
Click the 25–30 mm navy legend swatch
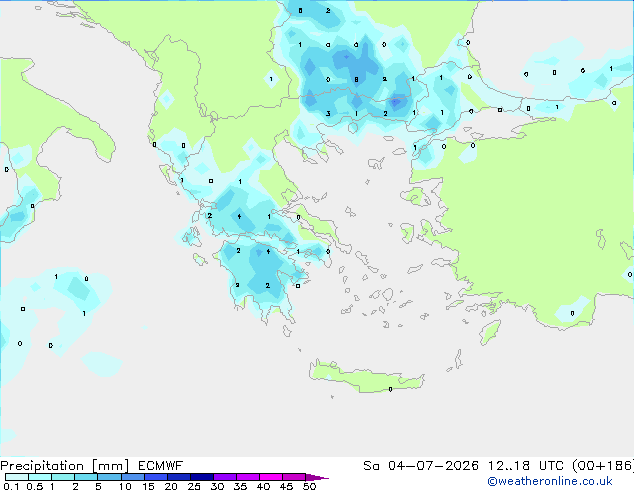[202, 477]
